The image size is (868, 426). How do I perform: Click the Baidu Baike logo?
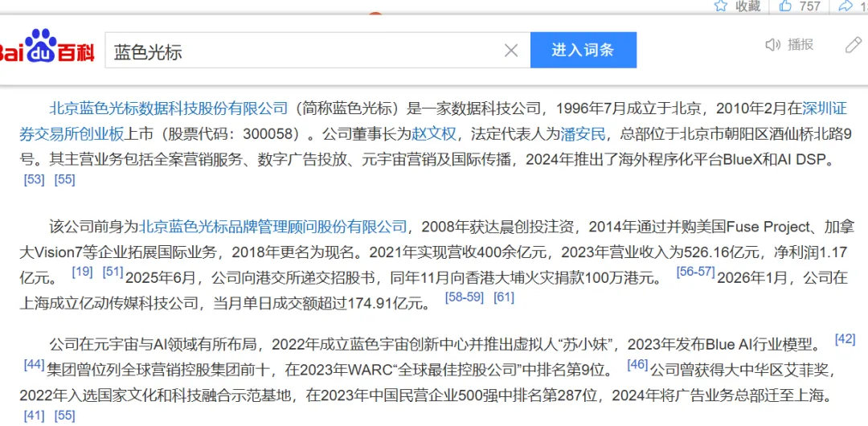(47, 47)
